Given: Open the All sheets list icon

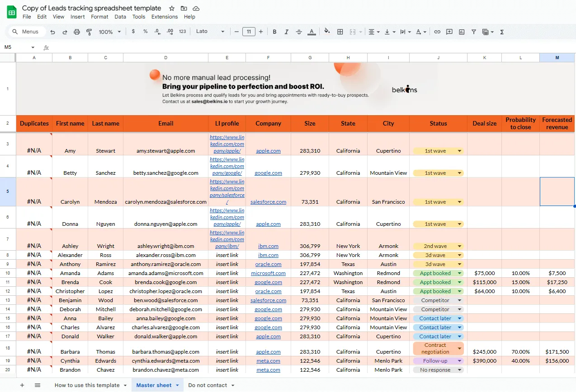Looking at the screenshot, I should [x=38, y=385].
